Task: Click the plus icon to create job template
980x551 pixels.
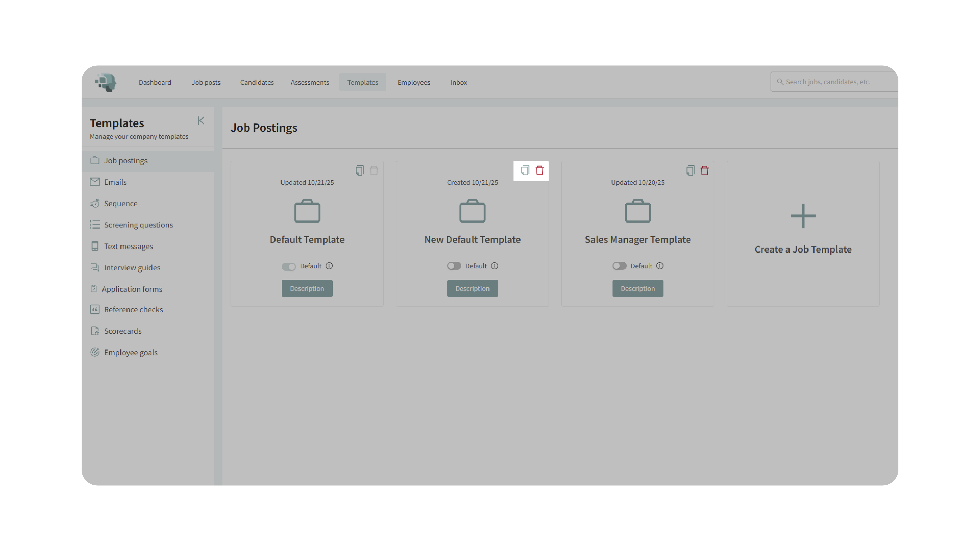Action: point(803,216)
